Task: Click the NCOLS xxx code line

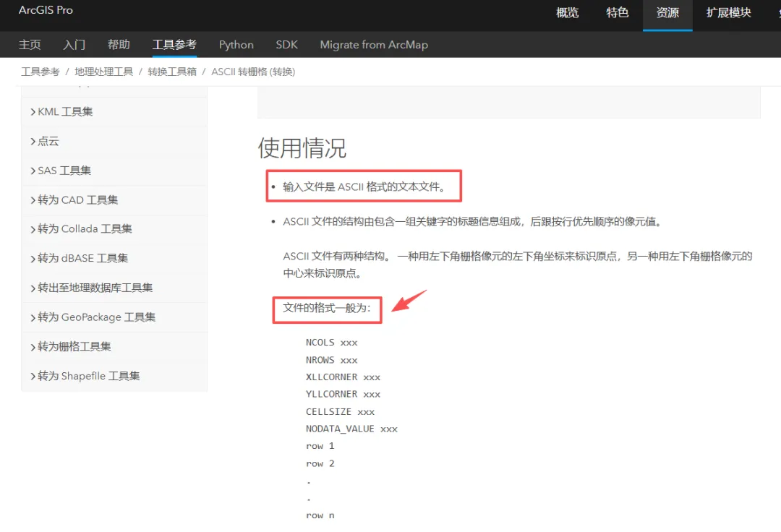Action: point(332,343)
